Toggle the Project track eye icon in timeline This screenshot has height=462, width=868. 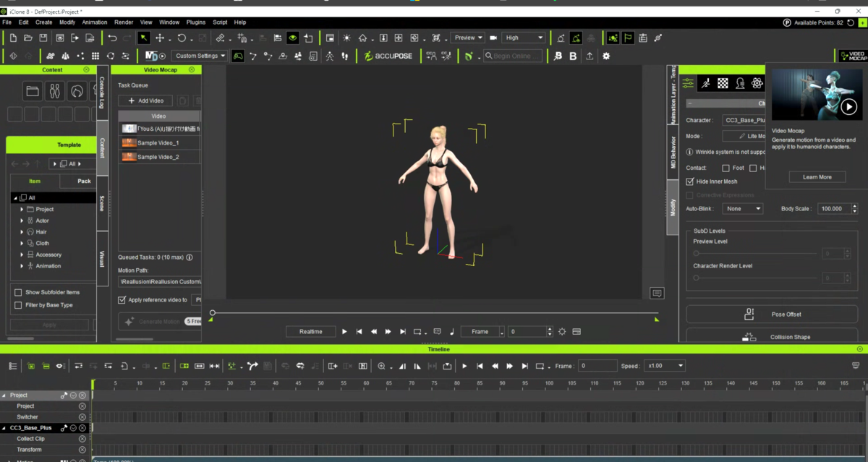point(73,395)
